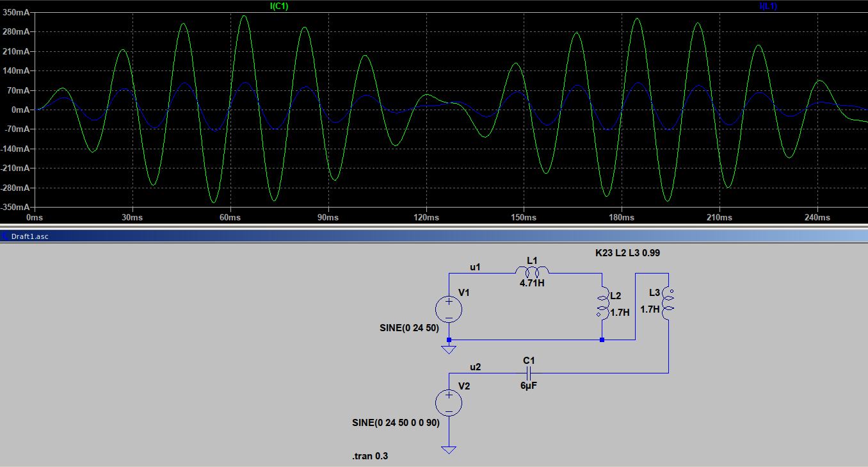Click the ground symbol under V1
Screen dimensions: 868x467
449,349
